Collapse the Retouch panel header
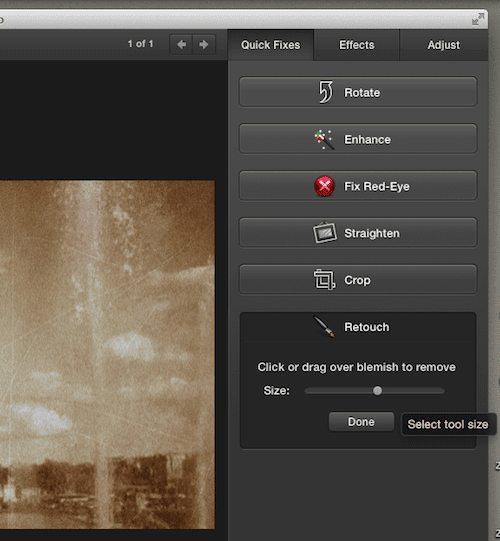This screenshot has height=541, width=500. click(x=358, y=327)
